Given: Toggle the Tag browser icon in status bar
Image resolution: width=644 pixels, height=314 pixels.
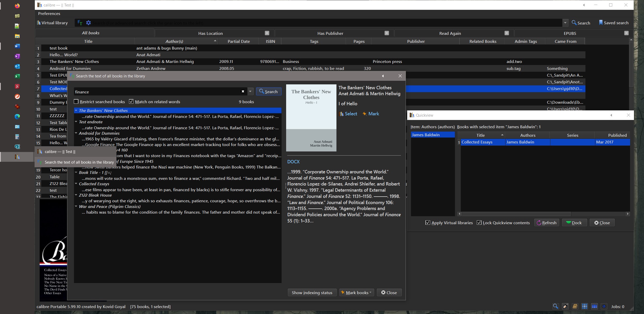Looking at the screenshot, I should click(565, 306).
